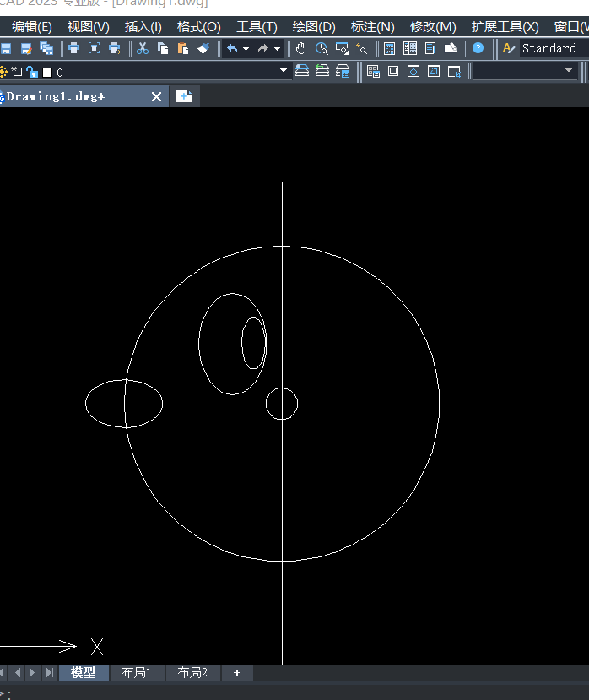Viewport: 589px width, 700px height.
Task: Expand the Undo history dropdown arrow
Action: (x=246, y=49)
